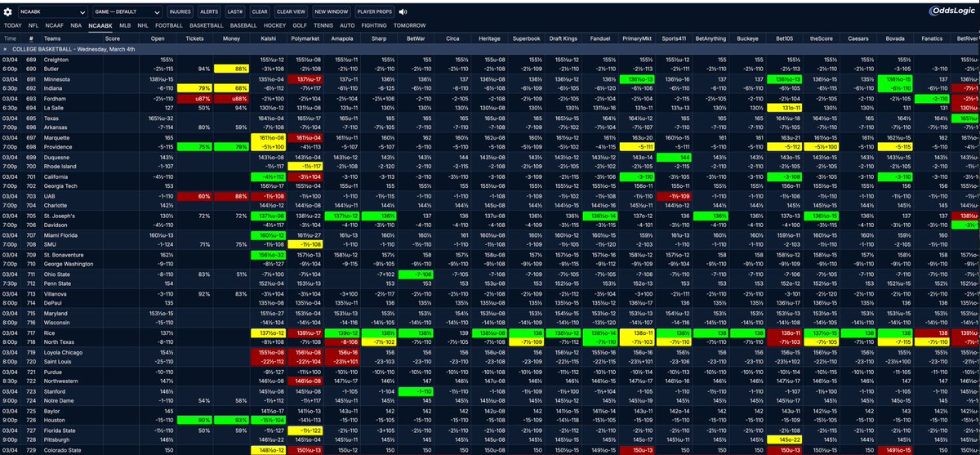Click the BetWar column header
Image resolution: width=980 pixels, height=455 pixels.
click(416, 38)
